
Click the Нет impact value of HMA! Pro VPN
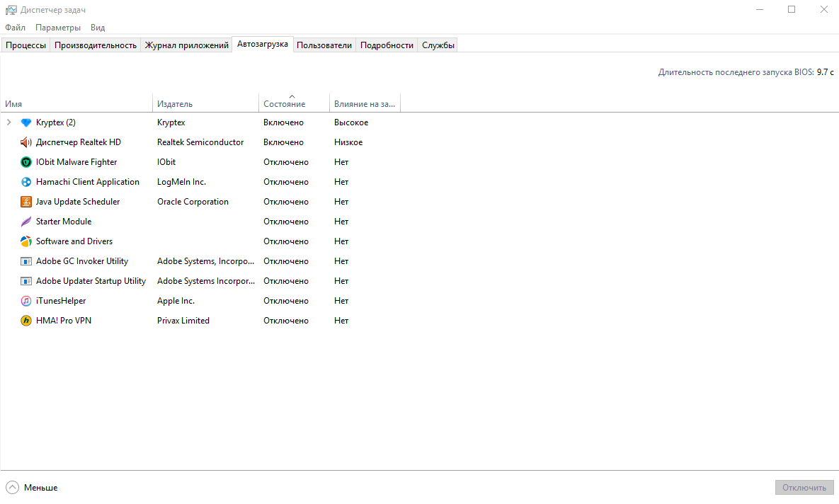point(341,321)
